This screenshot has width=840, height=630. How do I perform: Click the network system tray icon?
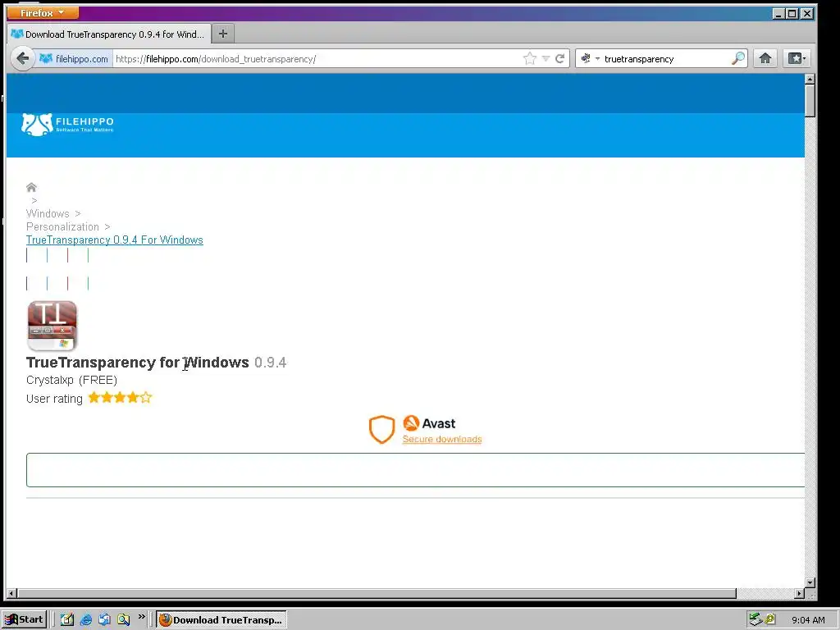756,619
